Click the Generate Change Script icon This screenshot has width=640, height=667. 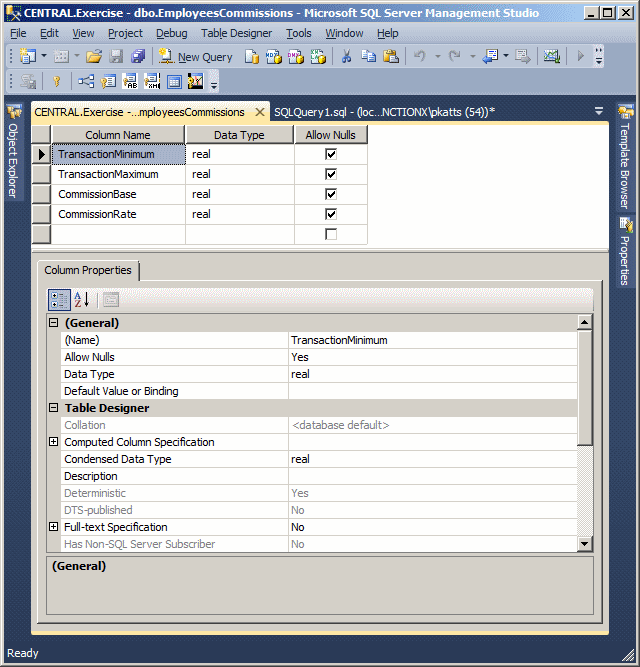tap(28, 81)
